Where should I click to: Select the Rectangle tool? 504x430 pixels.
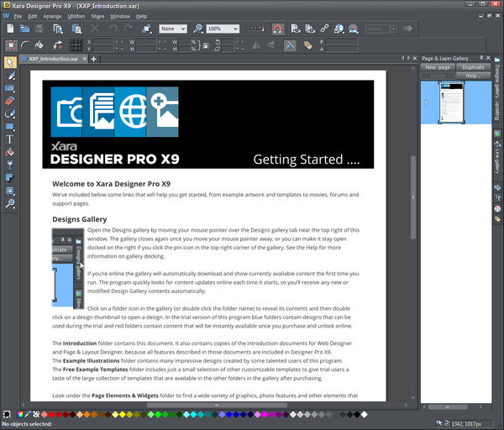[x=10, y=127]
